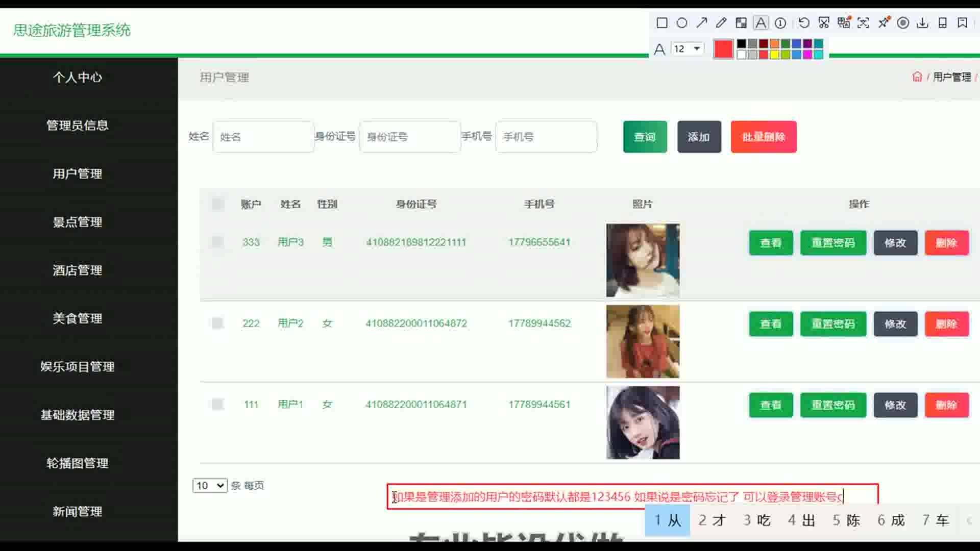980x551 pixels.
Task: Click the undo annotation icon
Action: pos(804,23)
